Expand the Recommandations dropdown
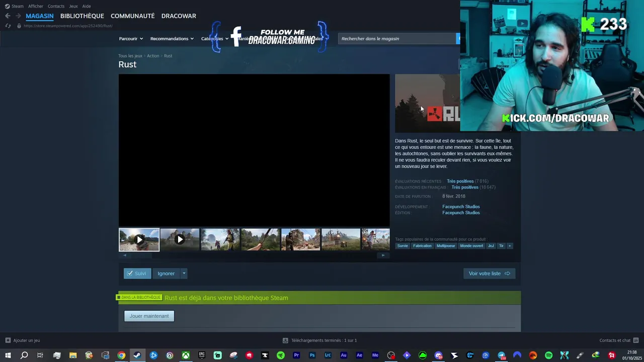 172,39
